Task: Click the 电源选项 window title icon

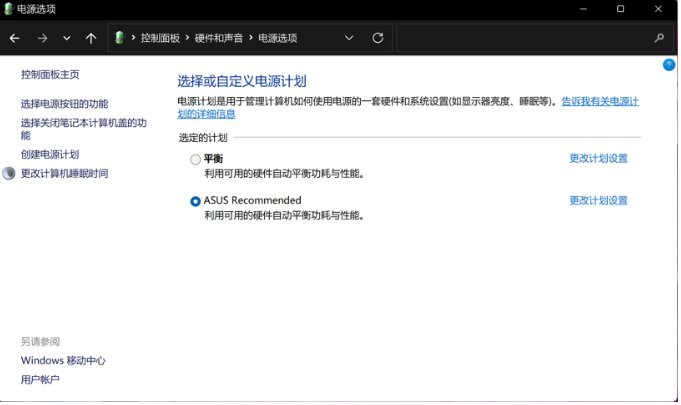Action: point(8,9)
